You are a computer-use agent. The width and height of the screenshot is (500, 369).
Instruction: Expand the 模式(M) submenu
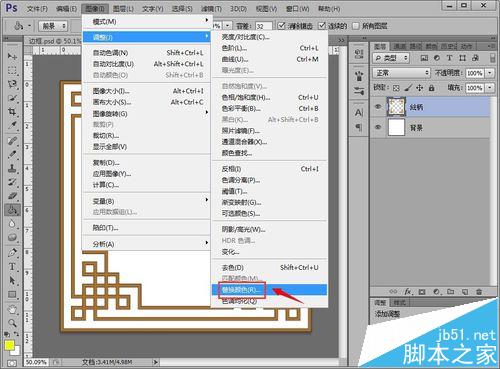(146, 22)
